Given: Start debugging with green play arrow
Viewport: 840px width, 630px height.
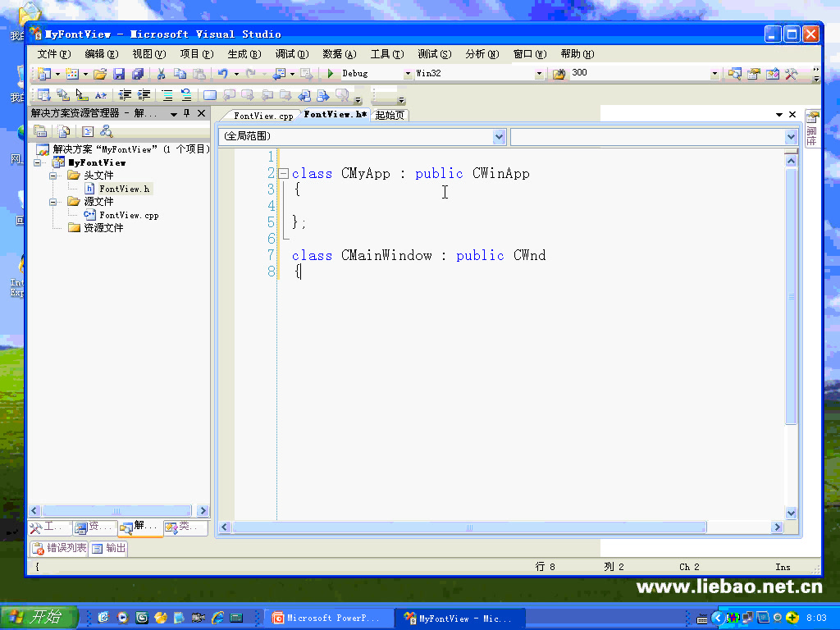Looking at the screenshot, I should click(x=331, y=73).
